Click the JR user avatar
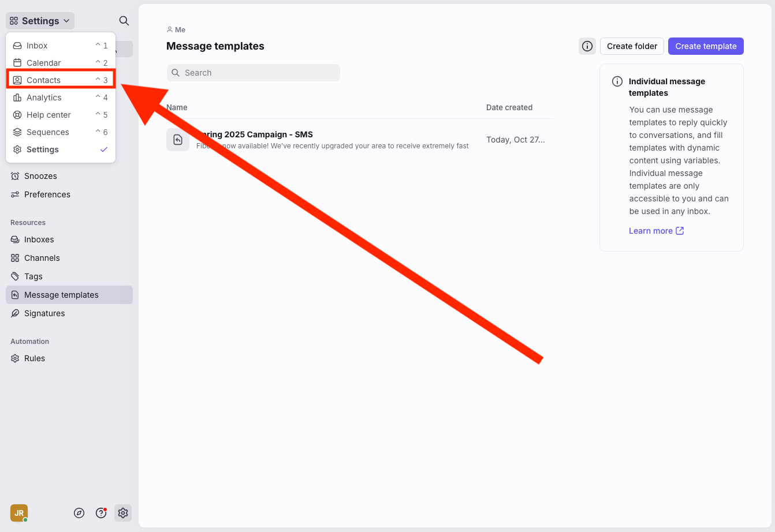The image size is (775, 532). 19,513
